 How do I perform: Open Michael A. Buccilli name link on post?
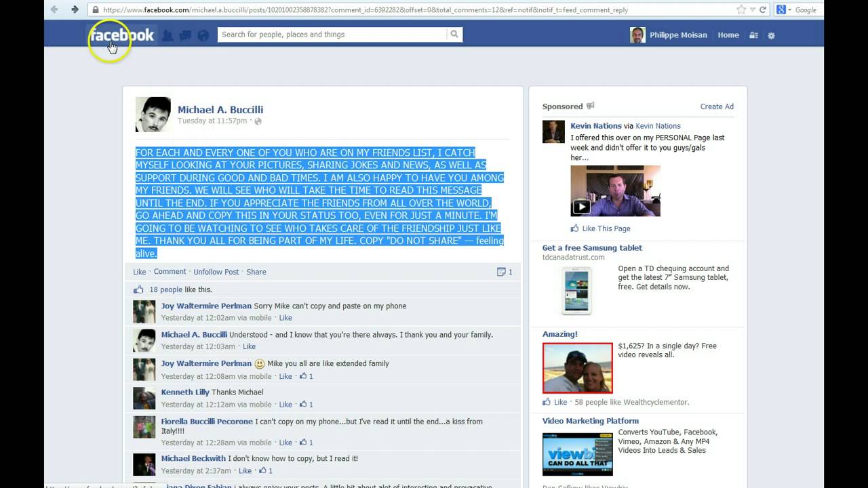click(x=220, y=110)
